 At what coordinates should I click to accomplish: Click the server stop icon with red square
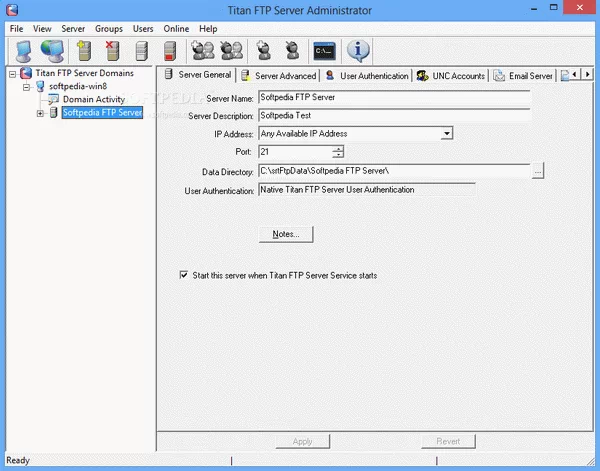171,50
